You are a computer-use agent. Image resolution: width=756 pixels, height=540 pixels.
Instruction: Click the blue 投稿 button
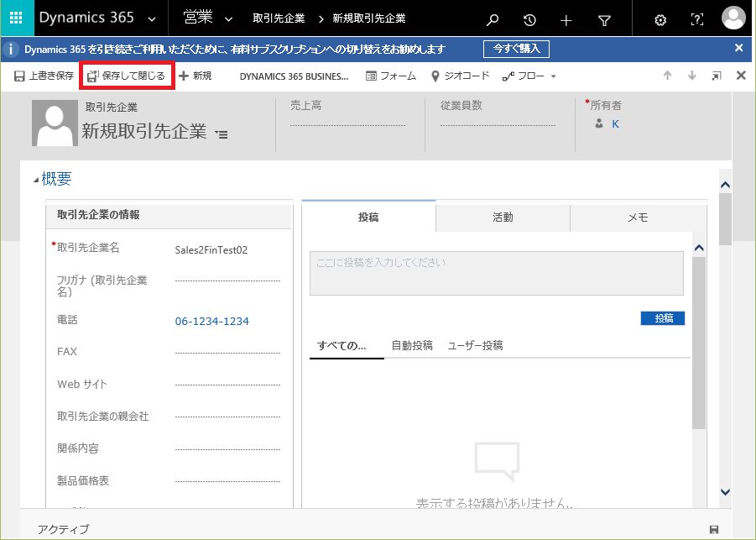click(663, 318)
